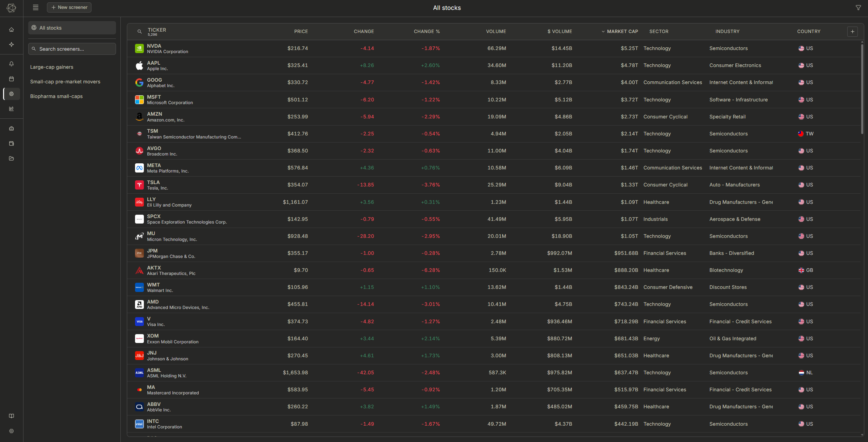Click ABBV dollar volume $485.02M
This screenshot has height=442, width=868.
[560, 407]
